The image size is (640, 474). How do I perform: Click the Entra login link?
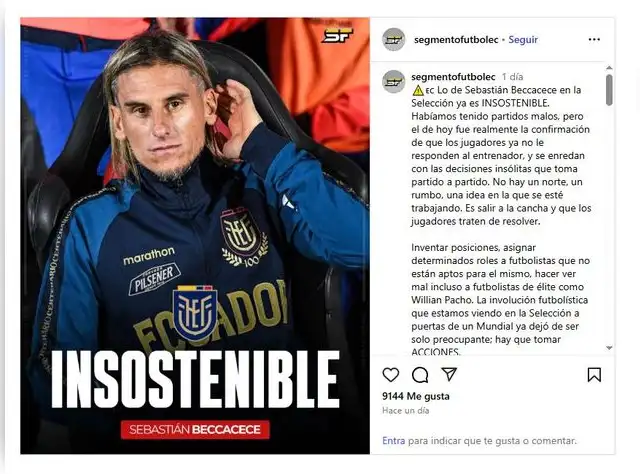coord(393,441)
